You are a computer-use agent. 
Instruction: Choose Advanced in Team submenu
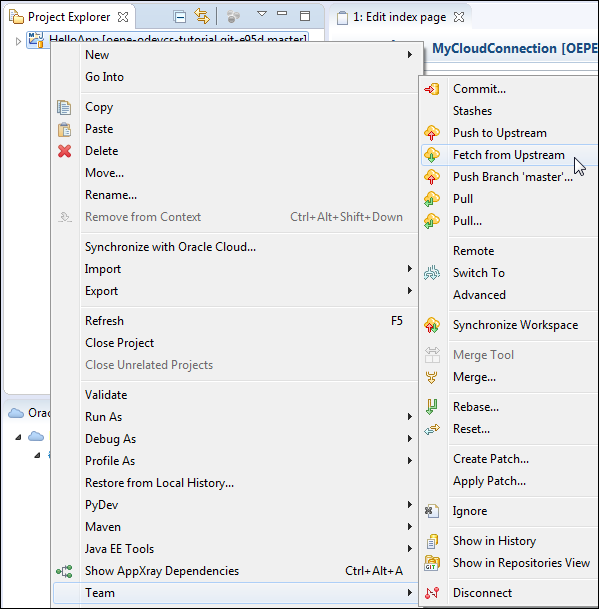point(510,295)
